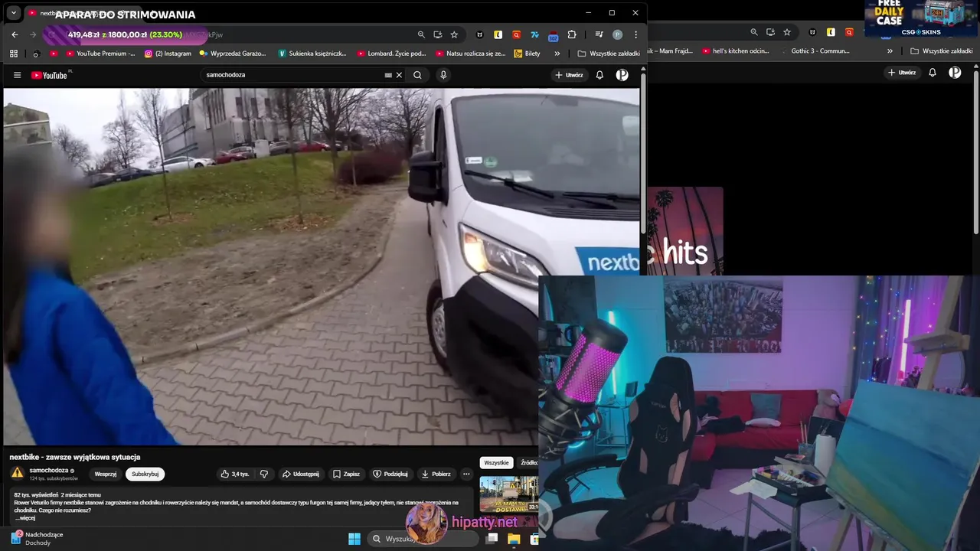Go to YouTube home via the logo

coord(49,75)
